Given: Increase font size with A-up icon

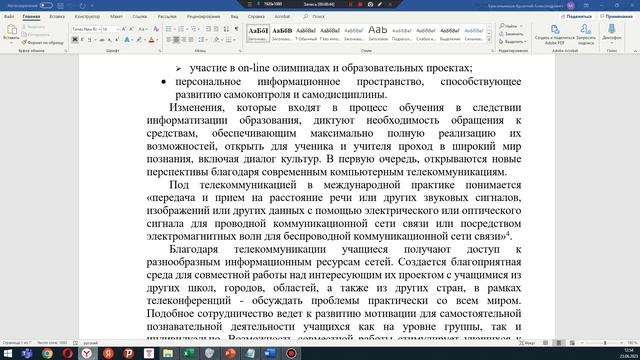Looking at the screenshot, I should 124,29.
